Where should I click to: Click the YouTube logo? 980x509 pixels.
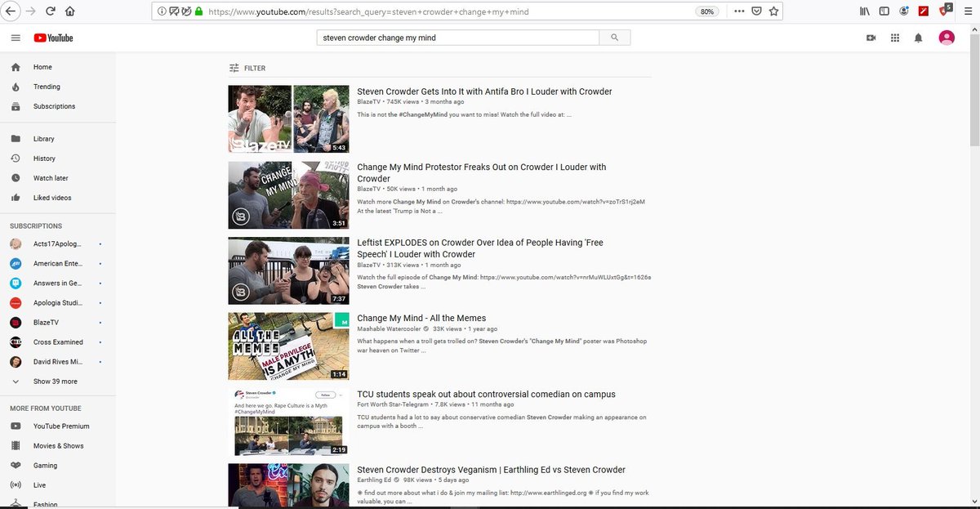tap(53, 38)
